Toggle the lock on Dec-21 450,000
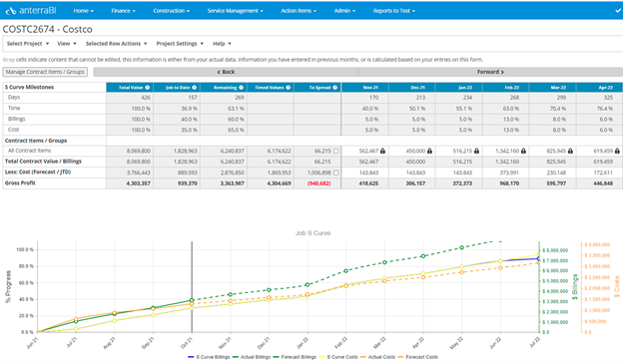This screenshot has width=623, height=364. tap(429, 151)
